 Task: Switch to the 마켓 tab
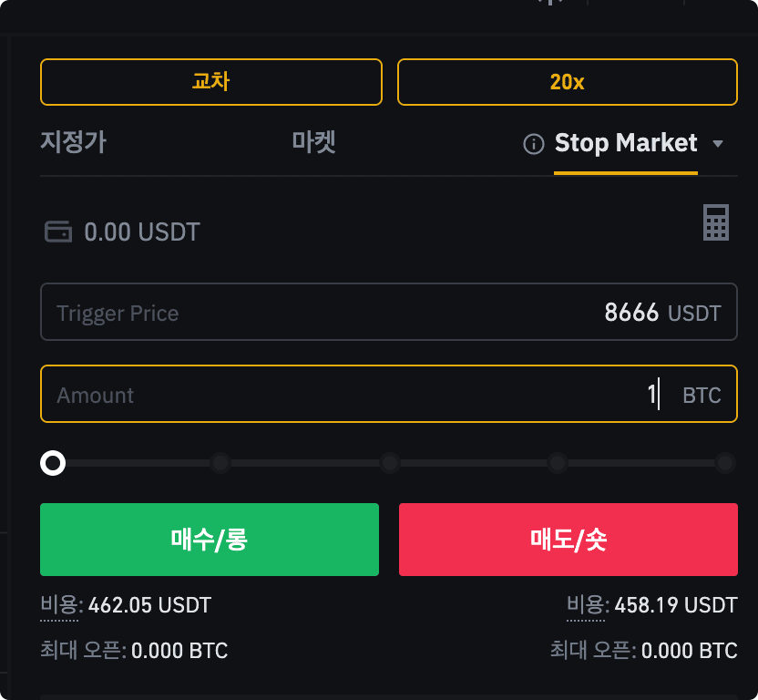(x=314, y=142)
